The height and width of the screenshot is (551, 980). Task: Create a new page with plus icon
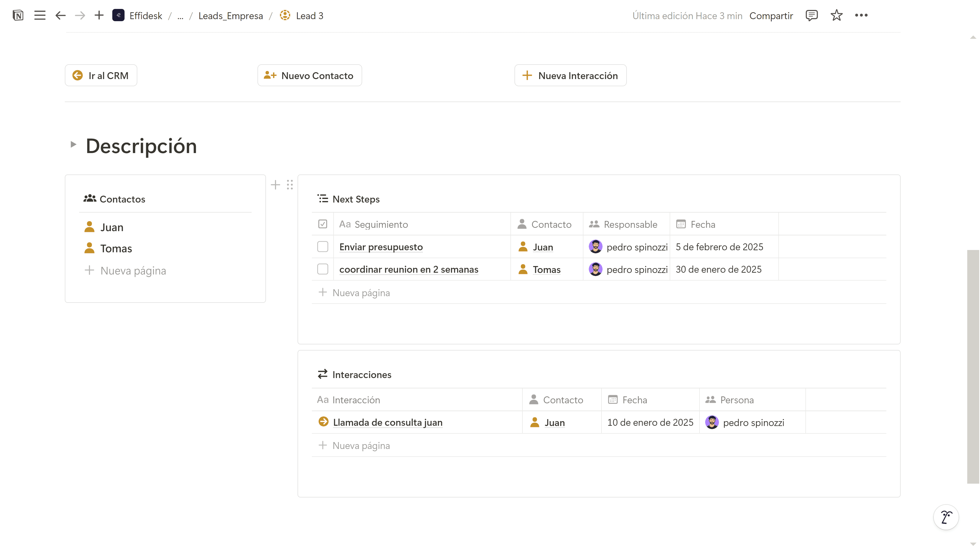(99, 16)
